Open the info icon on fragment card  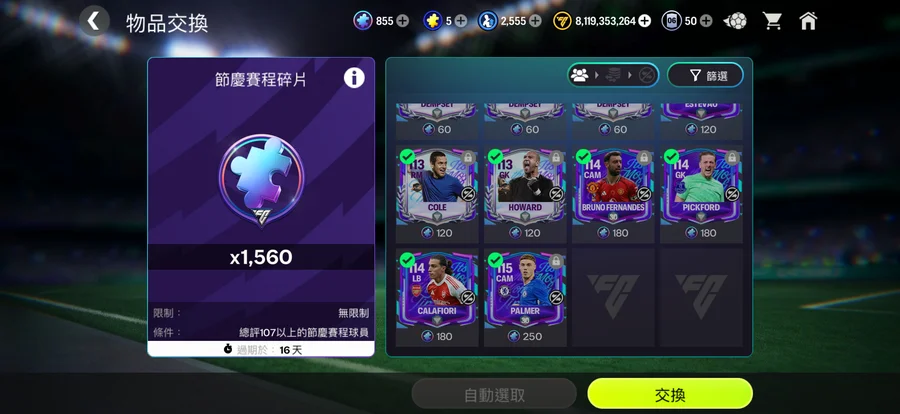pyautogui.click(x=354, y=78)
